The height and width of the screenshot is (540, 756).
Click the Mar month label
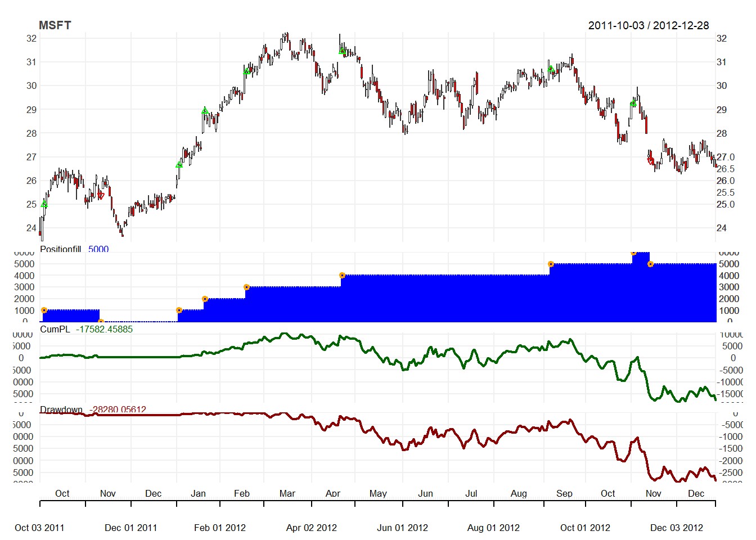click(x=287, y=493)
